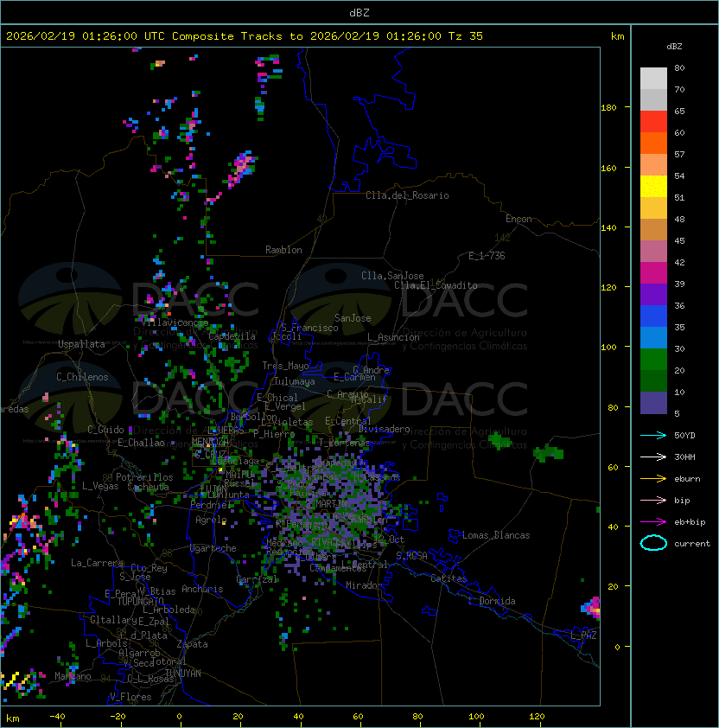The width and height of the screenshot is (719, 728).
Task: Click the V_Flores place label
Action: 130,697
